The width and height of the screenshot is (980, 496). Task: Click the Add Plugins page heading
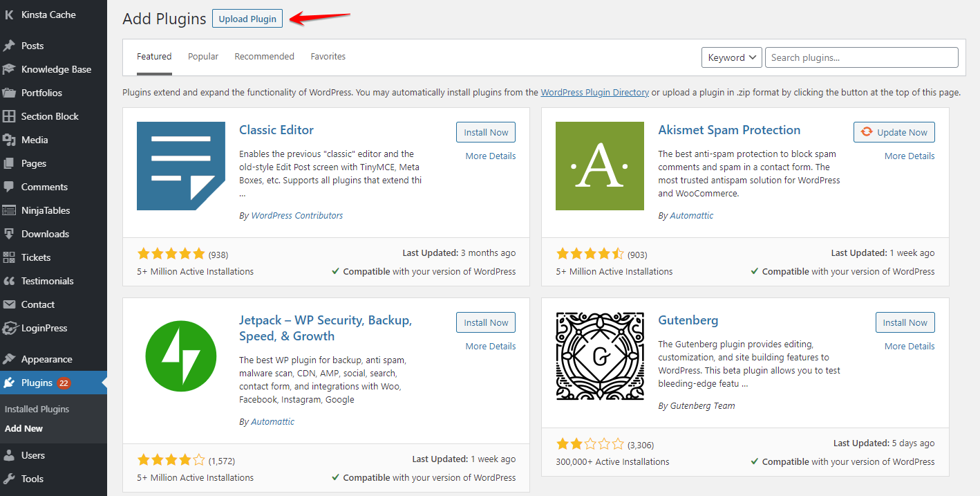(x=164, y=19)
